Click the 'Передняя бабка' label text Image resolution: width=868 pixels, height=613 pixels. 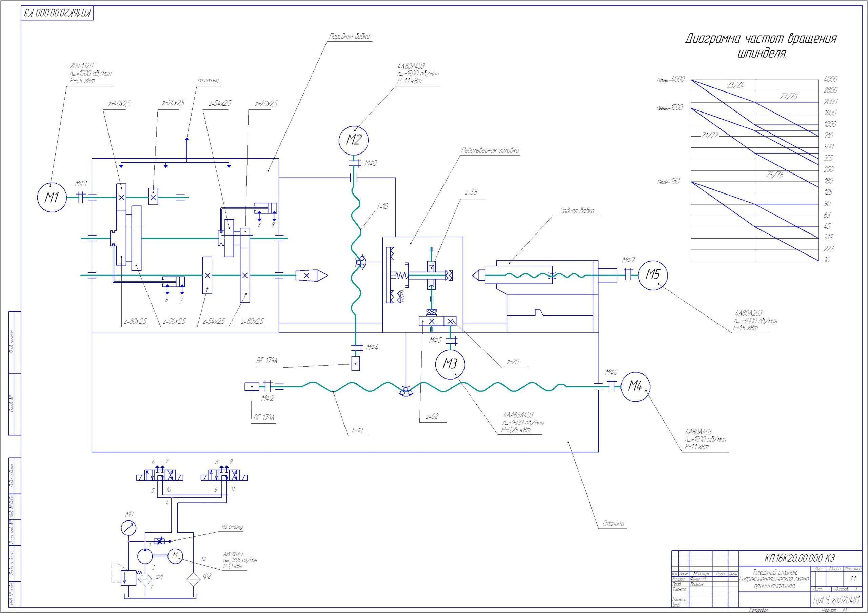pos(349,37)
